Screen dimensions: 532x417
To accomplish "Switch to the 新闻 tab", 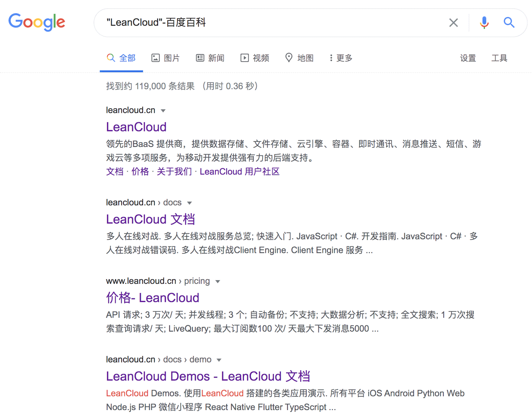I will (210, 58).
